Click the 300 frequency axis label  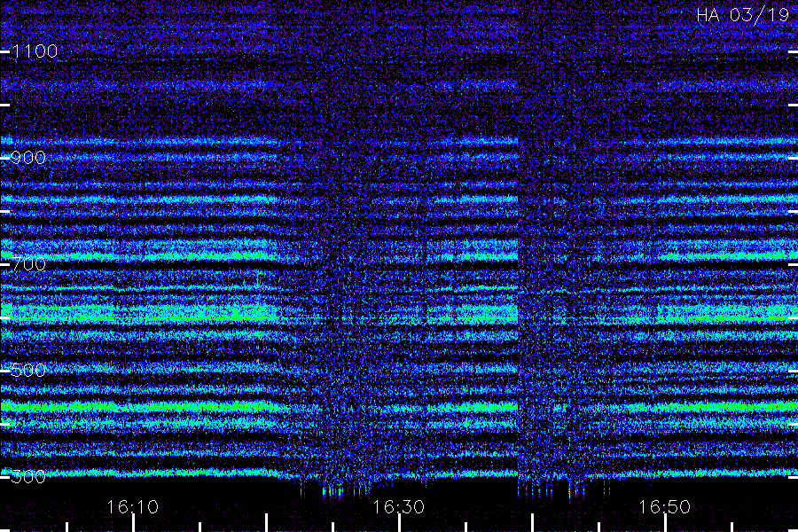coord(28,476)
